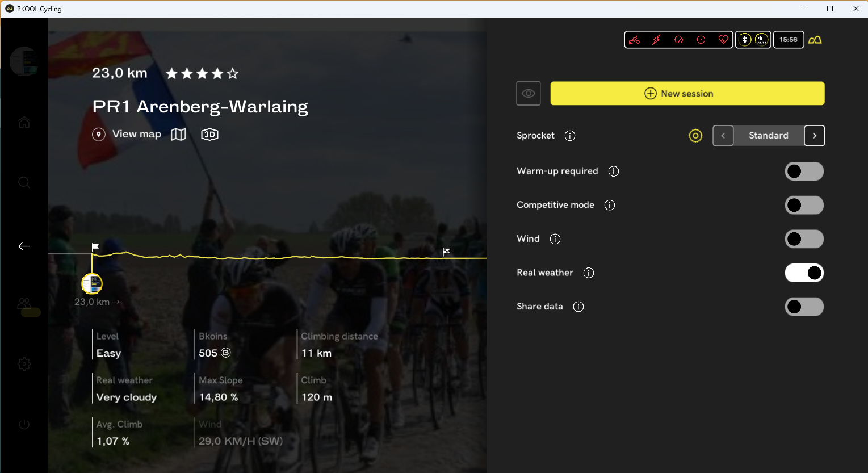868x473 pixels.
Task: Click the Climbing distance value 11 km
Action: click(316, 353)
